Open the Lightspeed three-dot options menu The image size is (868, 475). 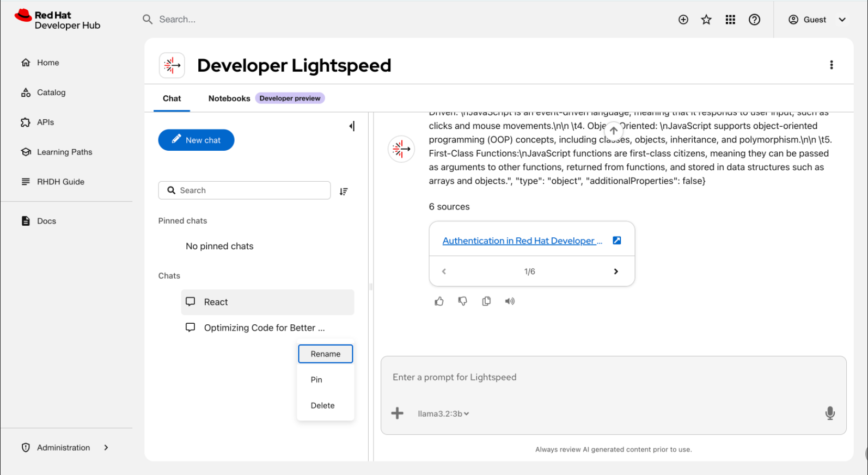831,65
